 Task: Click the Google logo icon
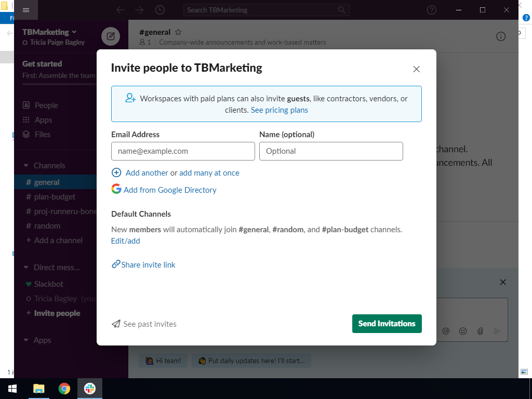116,189
